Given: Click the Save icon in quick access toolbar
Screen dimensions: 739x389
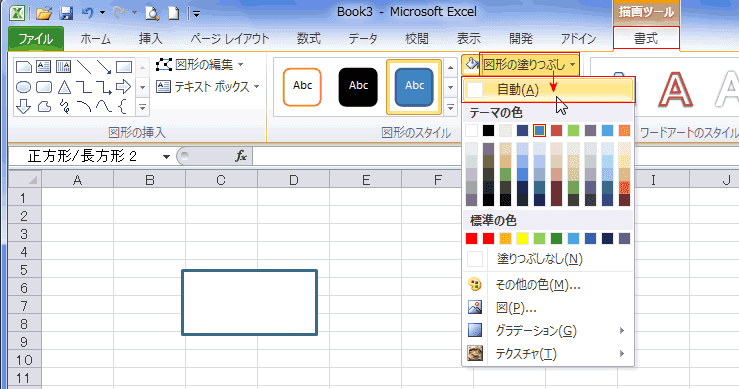Looking at the screenshot, I should click(x=66, y=13).
